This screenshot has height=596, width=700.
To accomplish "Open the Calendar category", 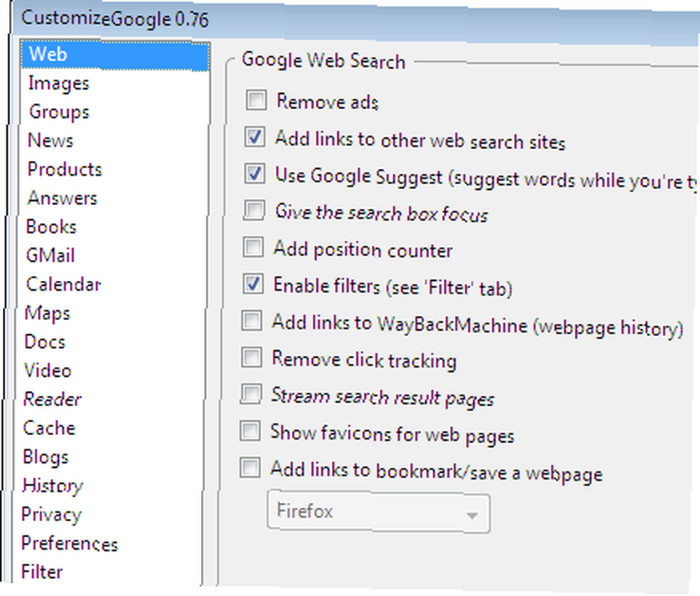I will (64, 284).
